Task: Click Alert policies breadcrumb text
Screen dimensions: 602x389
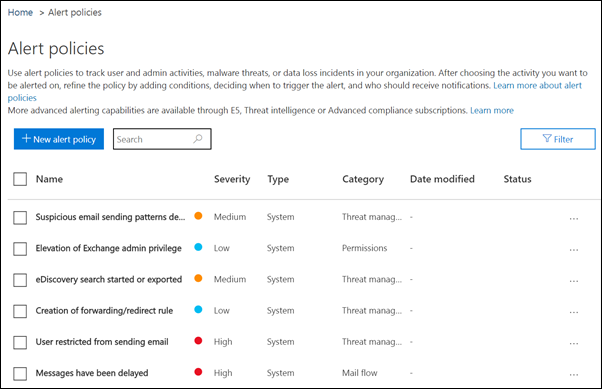Action: tap(75, 12)
